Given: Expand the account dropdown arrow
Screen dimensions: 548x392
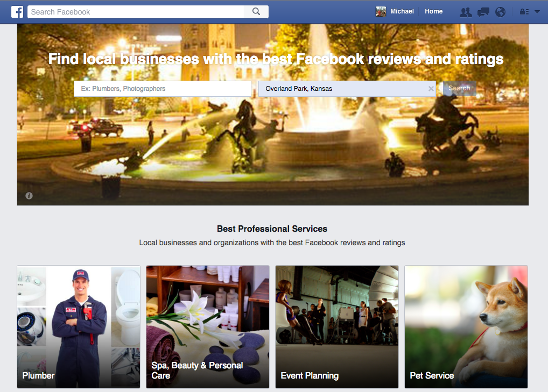Looking at the screenshot, I should tap(537, 12).
